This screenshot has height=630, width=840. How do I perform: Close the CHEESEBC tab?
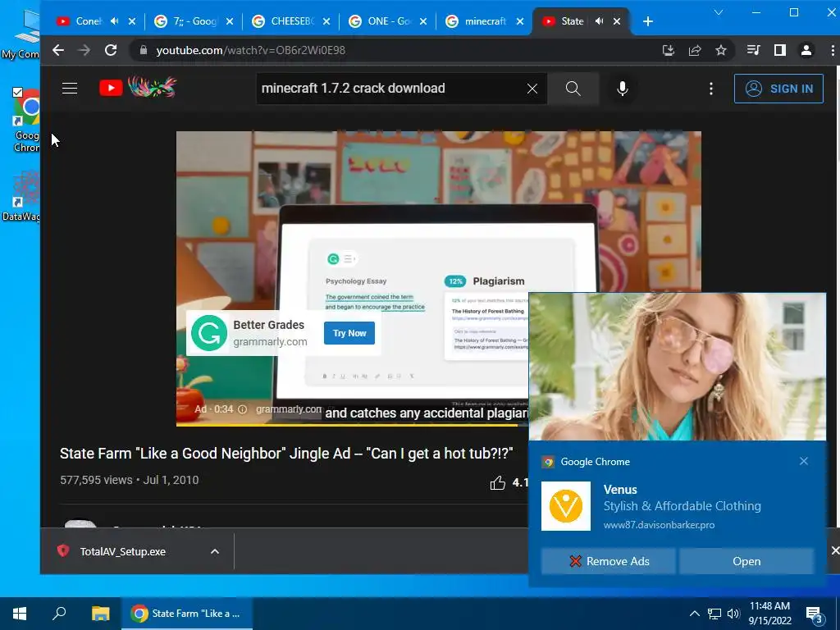pyautogui.click(x=326, y=21)
